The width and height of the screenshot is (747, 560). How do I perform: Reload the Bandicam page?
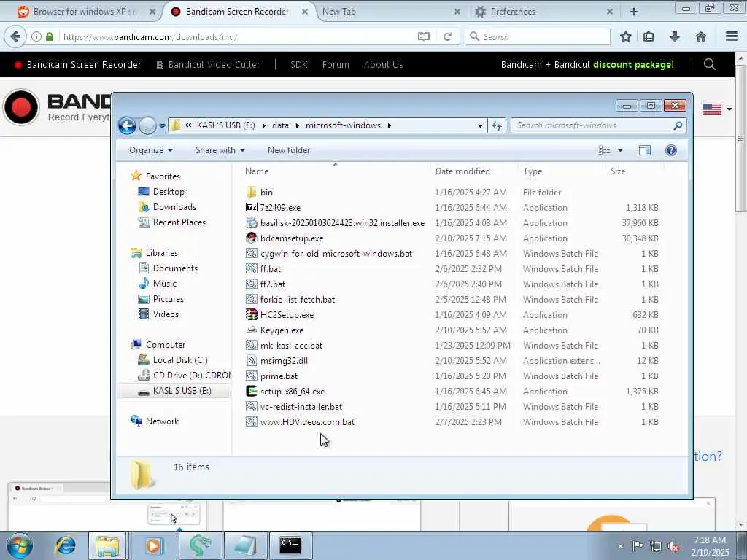point(447,36)
